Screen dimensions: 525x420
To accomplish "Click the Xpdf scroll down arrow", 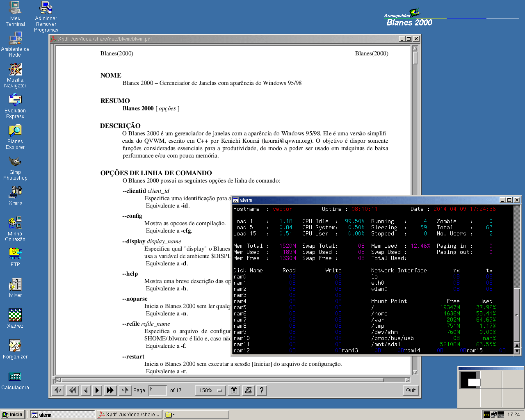I will coord(415,372).
